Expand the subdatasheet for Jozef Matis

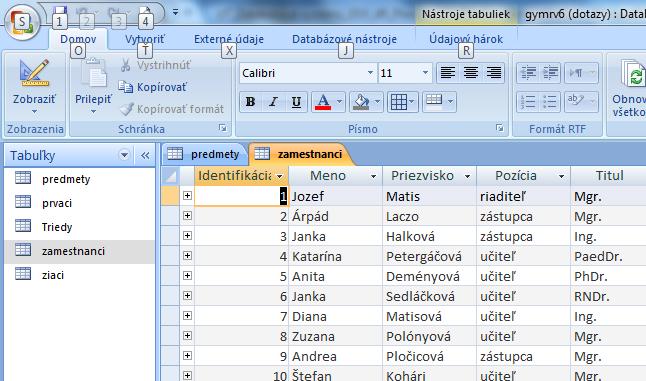click(x=187, y=196)
